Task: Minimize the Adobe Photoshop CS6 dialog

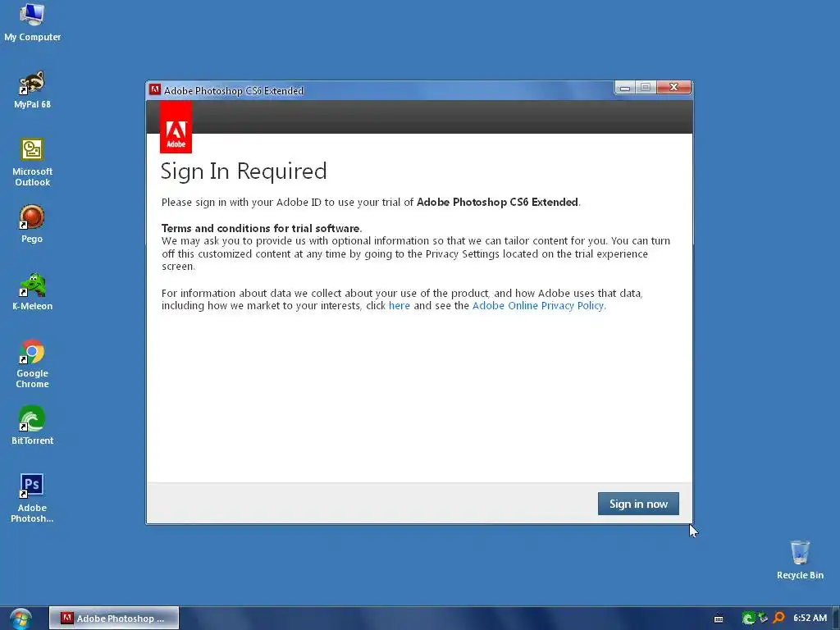Action: pyautogui.click(x=624, y=88)
